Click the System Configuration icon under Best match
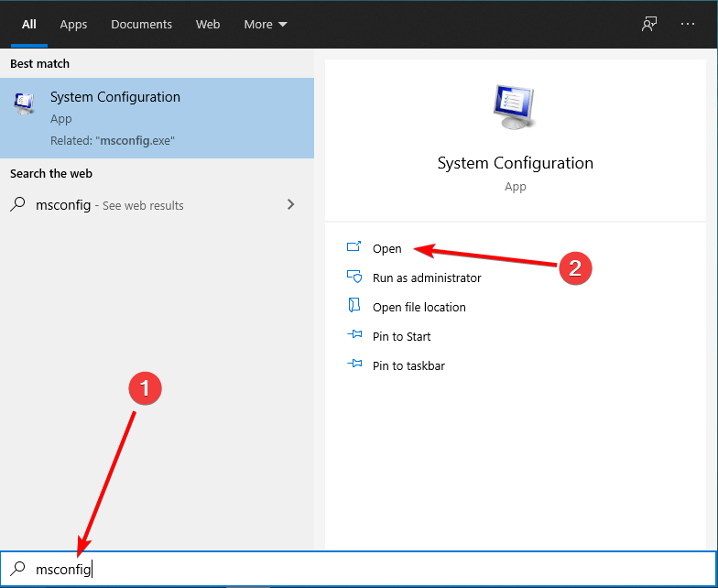This screenshot has height=588, width=718. pyautogui.click(x=24, y=103)
